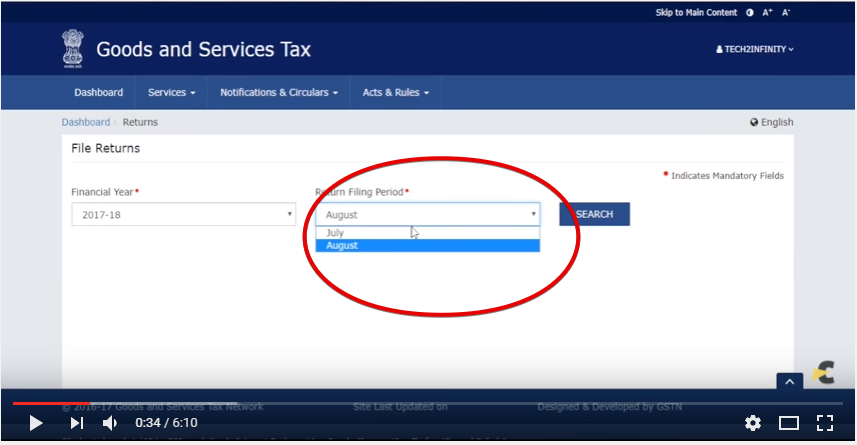Mute the video speaker icon
Screen dimensions: 857x445
(110, 423)
